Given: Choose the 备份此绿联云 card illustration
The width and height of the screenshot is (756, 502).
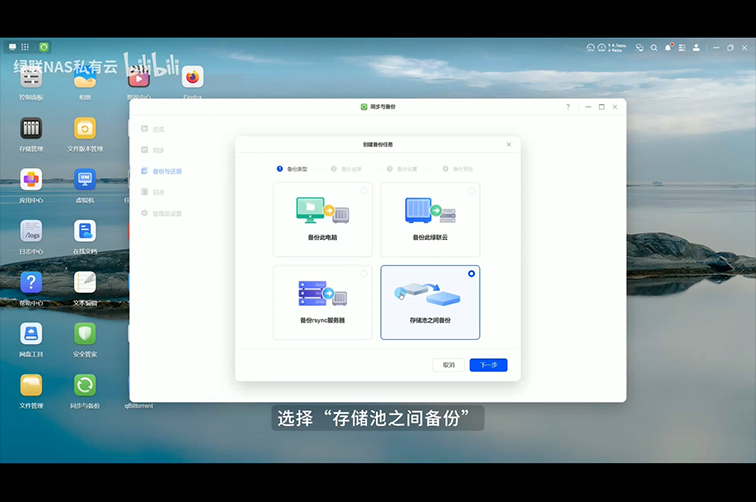Looking at the screenshot, I should 430,210.
